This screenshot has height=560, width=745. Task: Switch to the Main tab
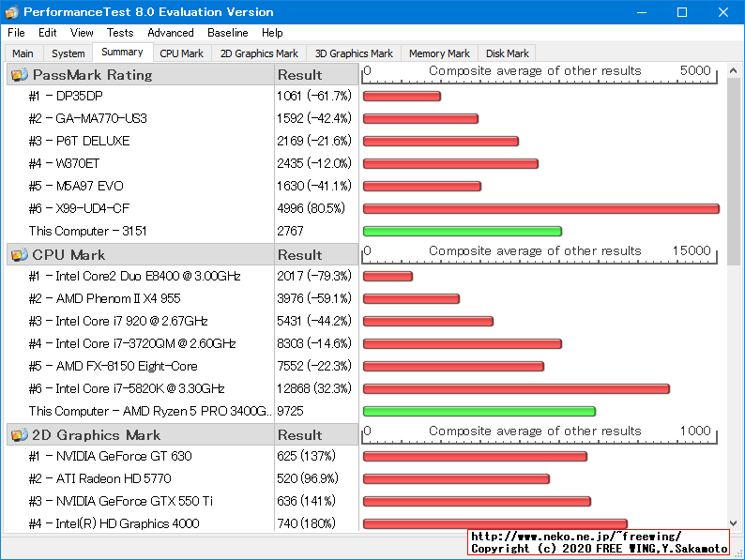click(x=23, y=53)
